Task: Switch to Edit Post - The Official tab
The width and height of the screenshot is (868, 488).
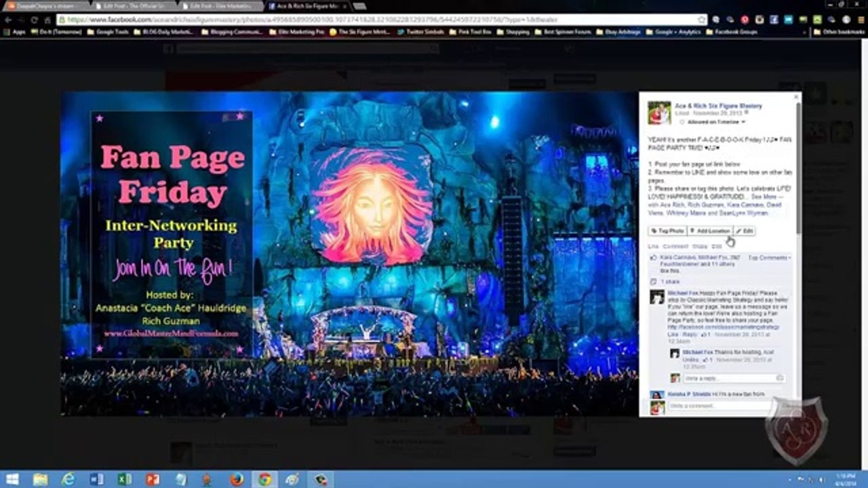Action: point(134,5)
